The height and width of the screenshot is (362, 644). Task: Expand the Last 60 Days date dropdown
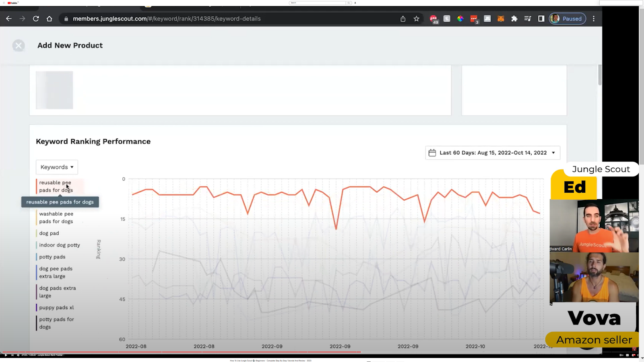point(493,153)
